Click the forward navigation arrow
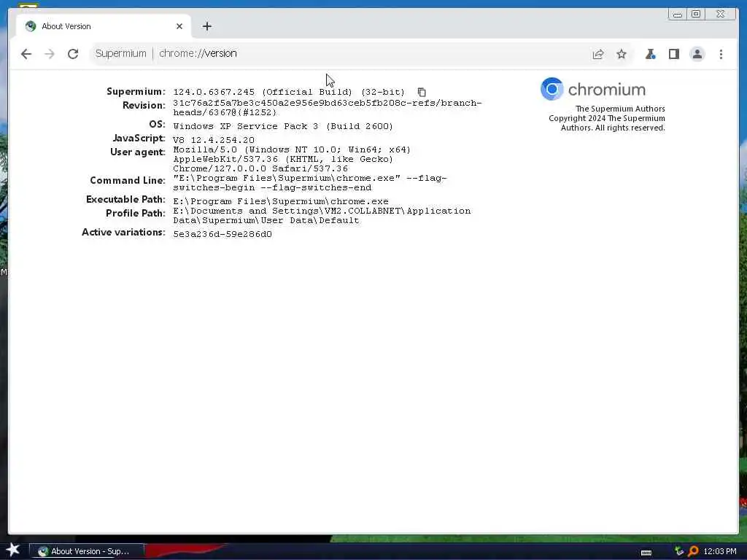The height and width of the screenshot is (560, 747). [x=50, y=54]
